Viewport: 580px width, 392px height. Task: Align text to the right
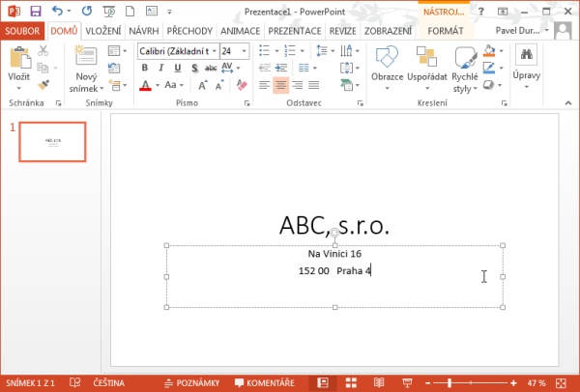click(298, 85)
